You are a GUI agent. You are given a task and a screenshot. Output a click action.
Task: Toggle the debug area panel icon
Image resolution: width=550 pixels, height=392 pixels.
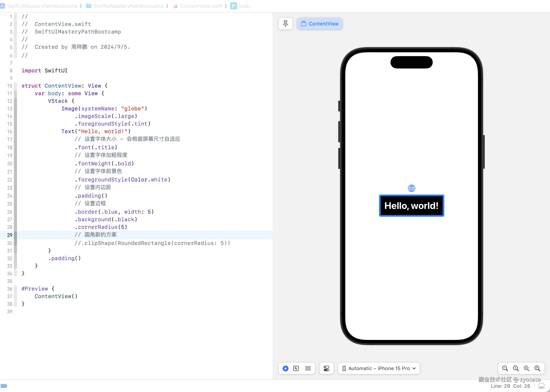[x=541, y=386]
